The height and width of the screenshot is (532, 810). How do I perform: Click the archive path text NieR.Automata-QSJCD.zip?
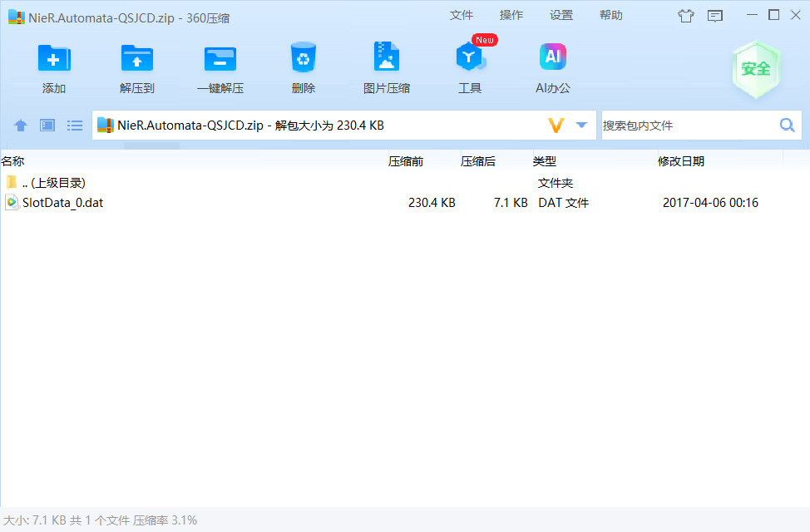click(x=190, y=125)
